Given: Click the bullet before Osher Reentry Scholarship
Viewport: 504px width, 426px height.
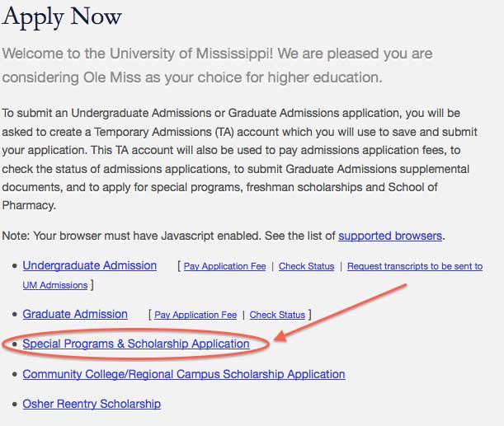Looking at the screenshot, I should (14, 405).
